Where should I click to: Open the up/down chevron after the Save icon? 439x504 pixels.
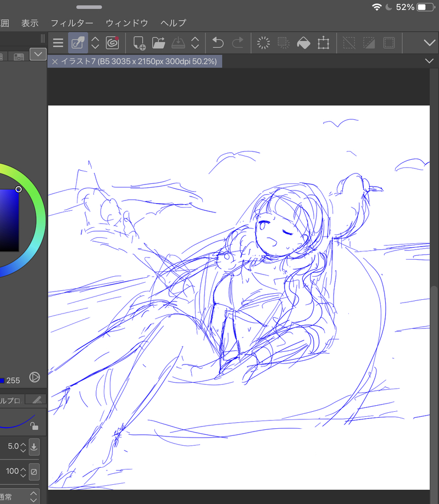(195, 43)
